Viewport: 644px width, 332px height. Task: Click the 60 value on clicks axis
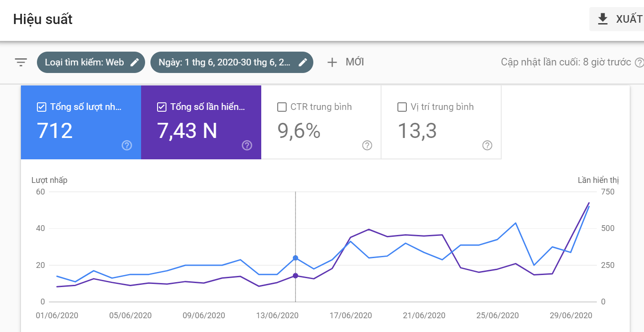[x=41, y=192]
